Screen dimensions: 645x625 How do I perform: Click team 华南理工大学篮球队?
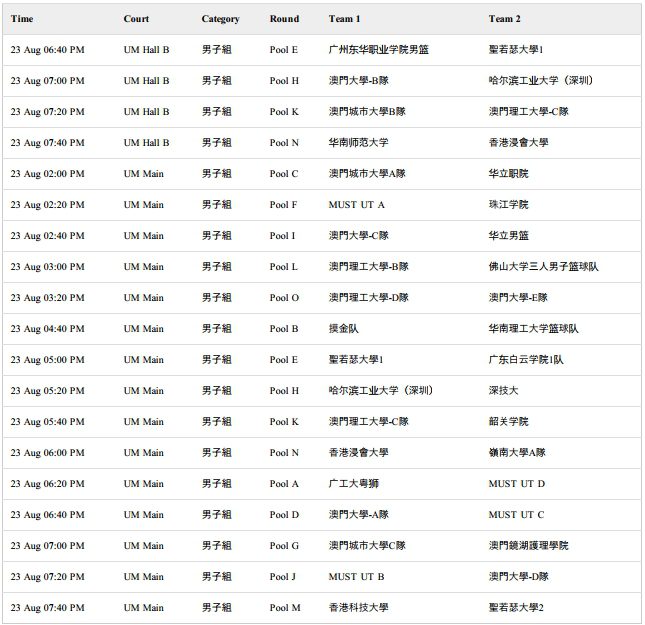click(x=534, y=329)
